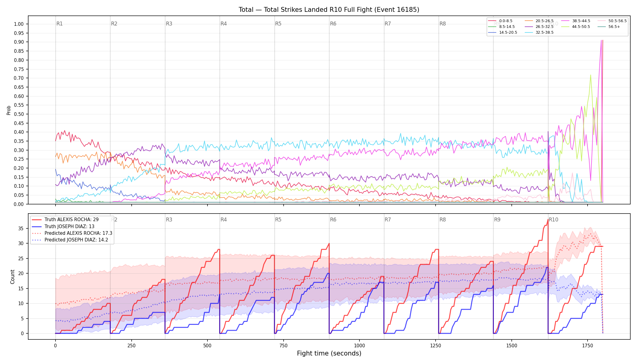Click the R7 round label in the Prob chart

[388, 24]
